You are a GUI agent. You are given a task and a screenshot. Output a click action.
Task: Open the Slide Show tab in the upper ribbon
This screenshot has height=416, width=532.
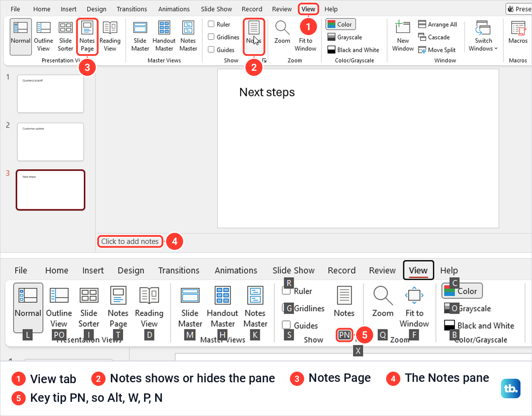[x=216, y=9]
